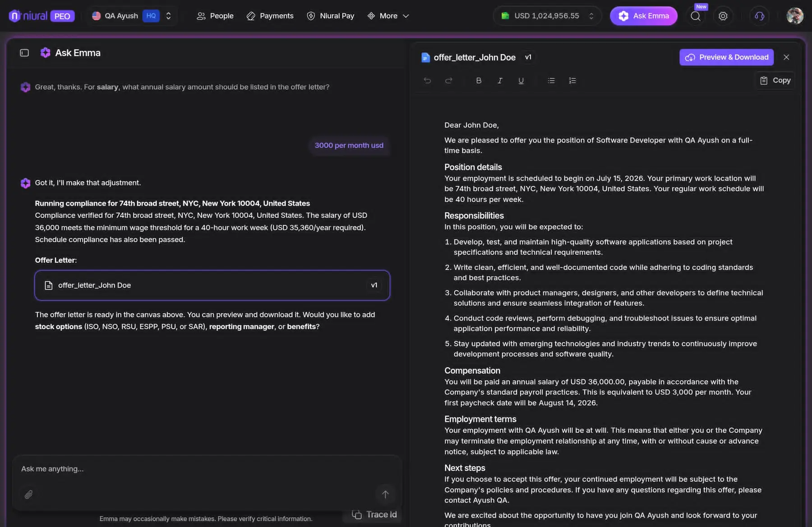The image size is (812, 527).
Task: Open the v1 version selector in canvas header
Action: pos(528,57)
